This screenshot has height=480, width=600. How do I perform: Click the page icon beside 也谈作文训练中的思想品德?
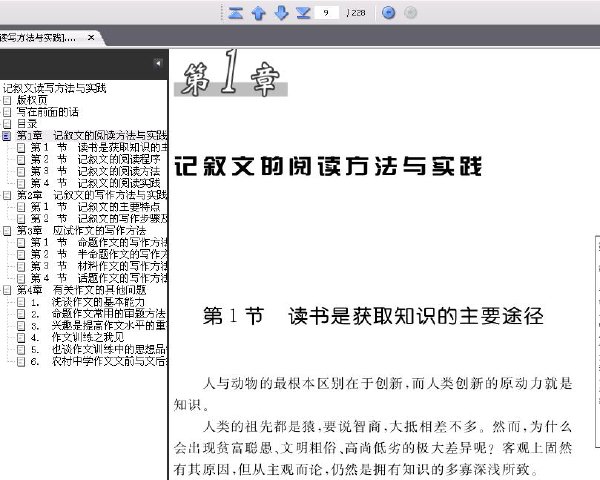(x=21, y=350)
